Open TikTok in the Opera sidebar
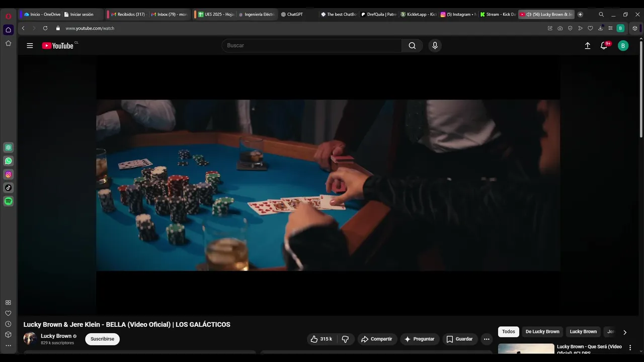This screenshot has width=644, height=362. point(8,188)
